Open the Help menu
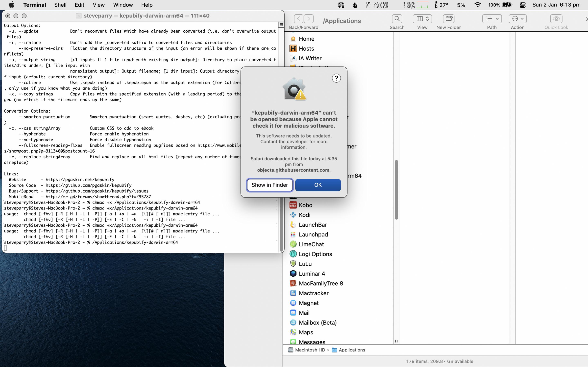Image resolution: width=588 pixels, height=367 pixels. coord(147,5)
